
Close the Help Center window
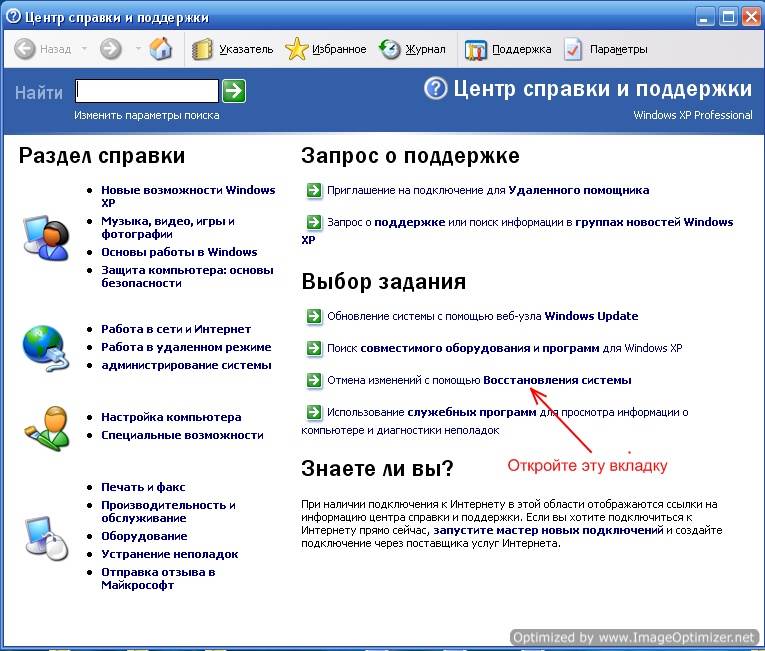point(751,18)
